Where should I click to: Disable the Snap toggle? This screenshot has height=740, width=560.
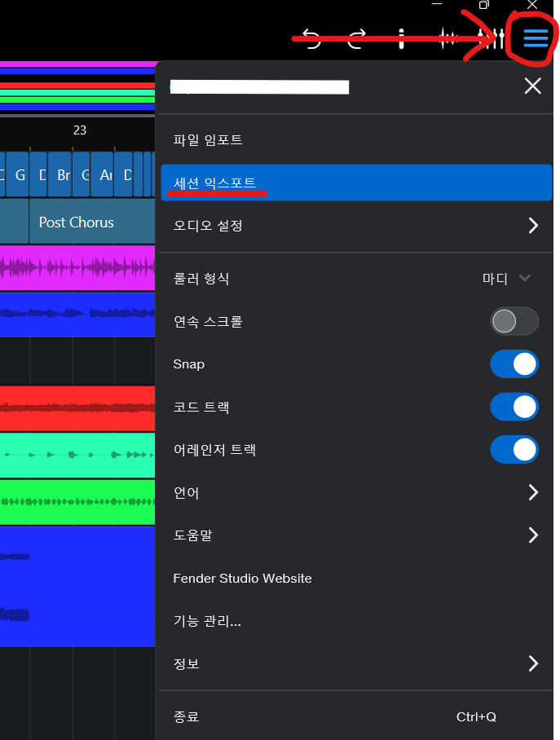[514, 364]
